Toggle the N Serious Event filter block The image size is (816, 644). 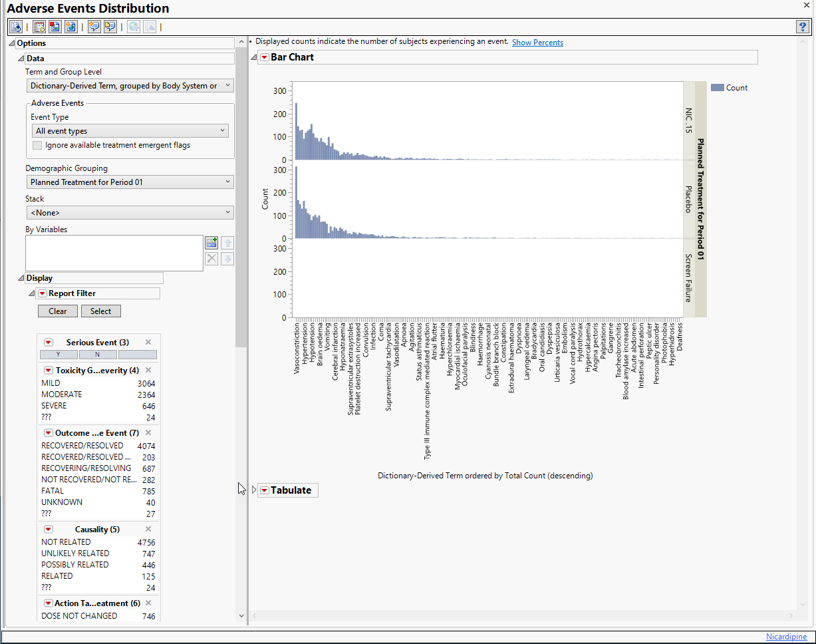click(x=97, y=355)
